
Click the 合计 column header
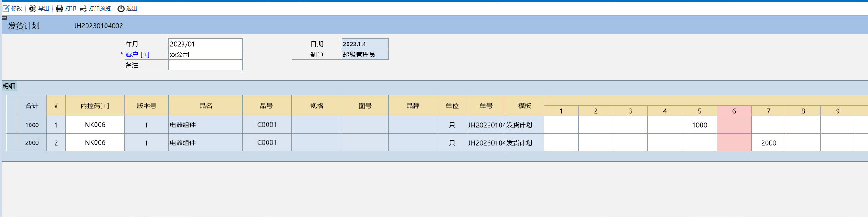[x=32, y=106]
